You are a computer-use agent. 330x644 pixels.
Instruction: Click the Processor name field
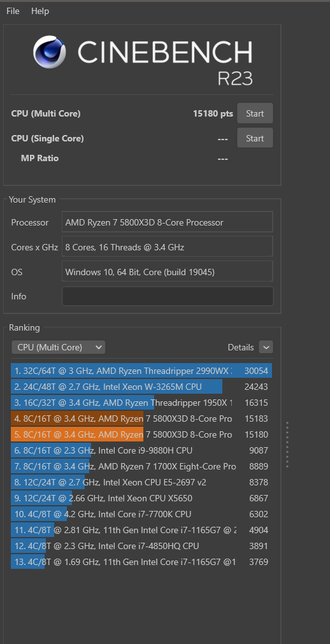[168, 222]
